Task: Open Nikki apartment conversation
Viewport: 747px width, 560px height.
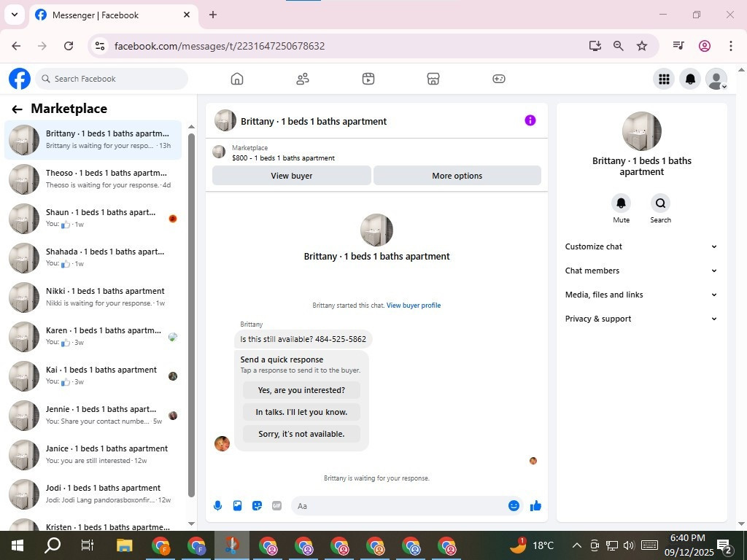Action: click(93, 297)
